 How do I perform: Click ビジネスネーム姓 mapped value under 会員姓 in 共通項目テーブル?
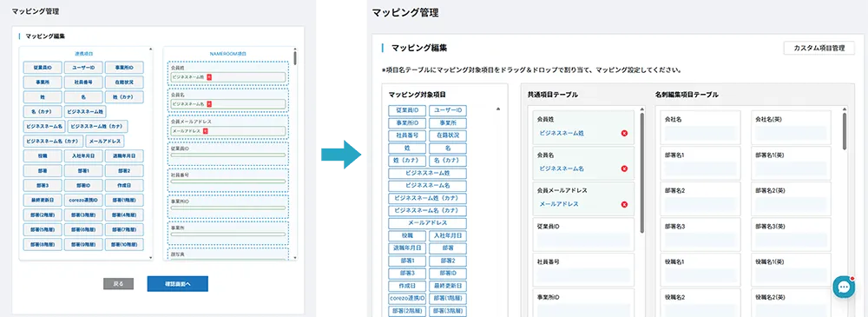[562, 134]
